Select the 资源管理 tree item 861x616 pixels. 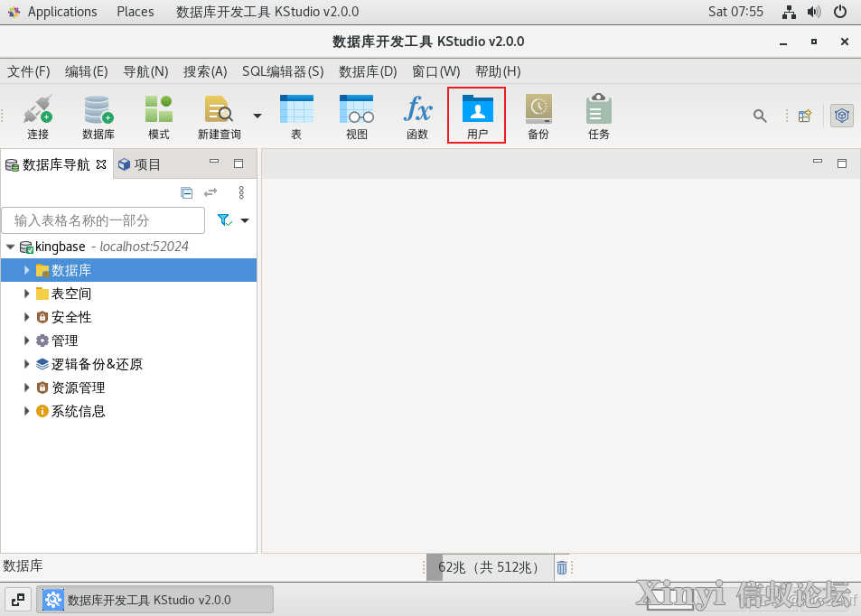pyautogui.click(x=70, y=387)
